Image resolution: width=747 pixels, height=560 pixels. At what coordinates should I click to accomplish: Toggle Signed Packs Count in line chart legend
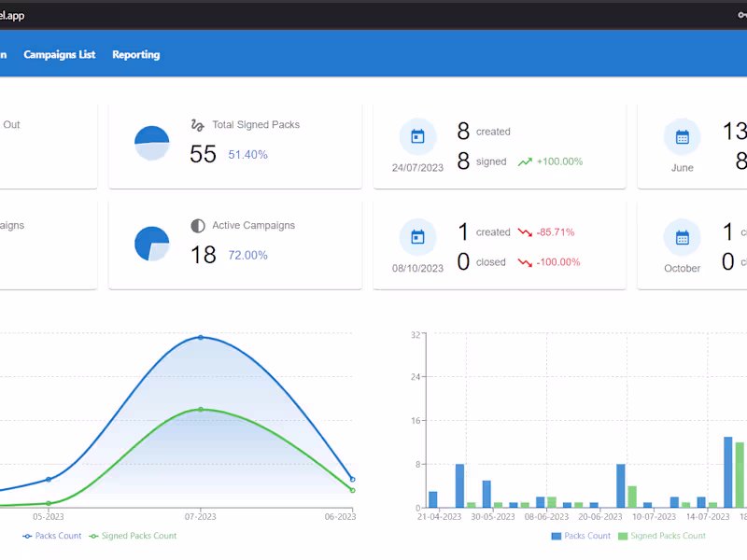click(133, 536)
